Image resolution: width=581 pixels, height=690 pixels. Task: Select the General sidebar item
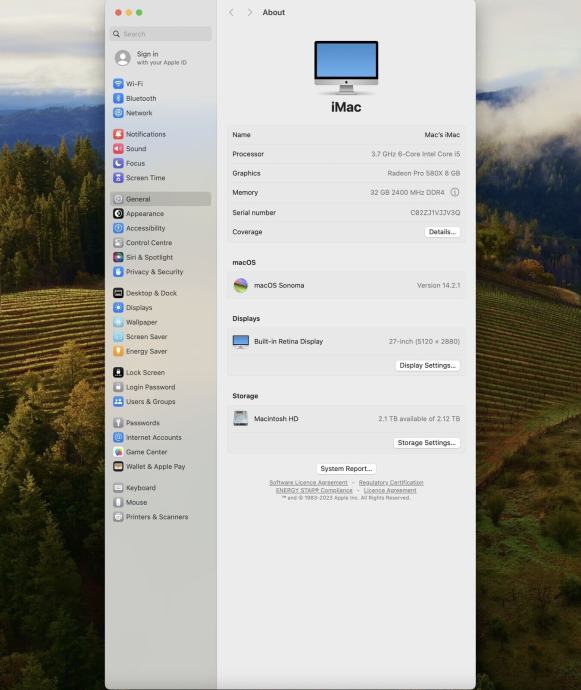161,199
